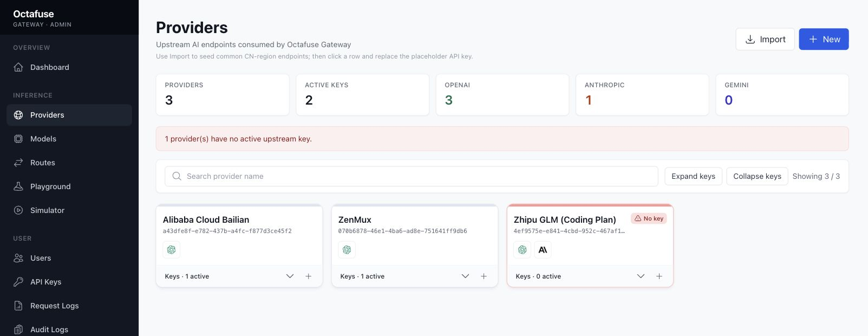Screen dimensions: 868x336
Task: Click the Alibaba provider ID a43dfe8f text
Action: pos(227,231)
